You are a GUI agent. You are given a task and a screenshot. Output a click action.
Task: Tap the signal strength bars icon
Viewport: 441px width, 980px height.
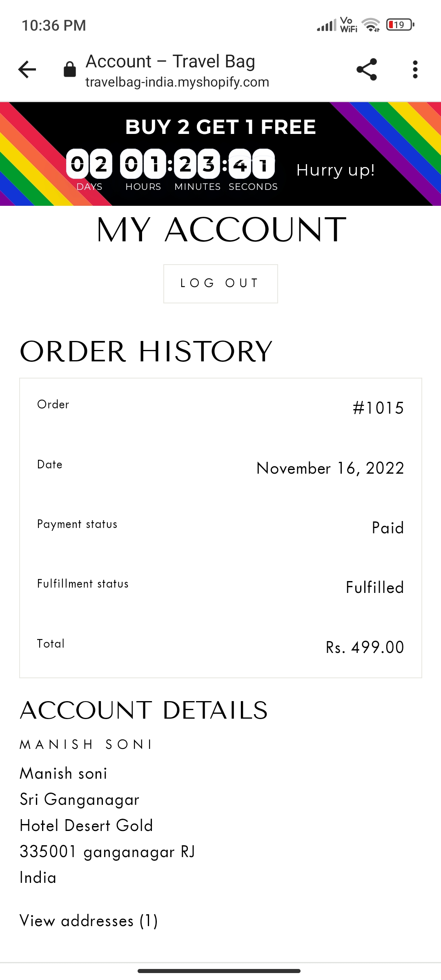[326, 26]
